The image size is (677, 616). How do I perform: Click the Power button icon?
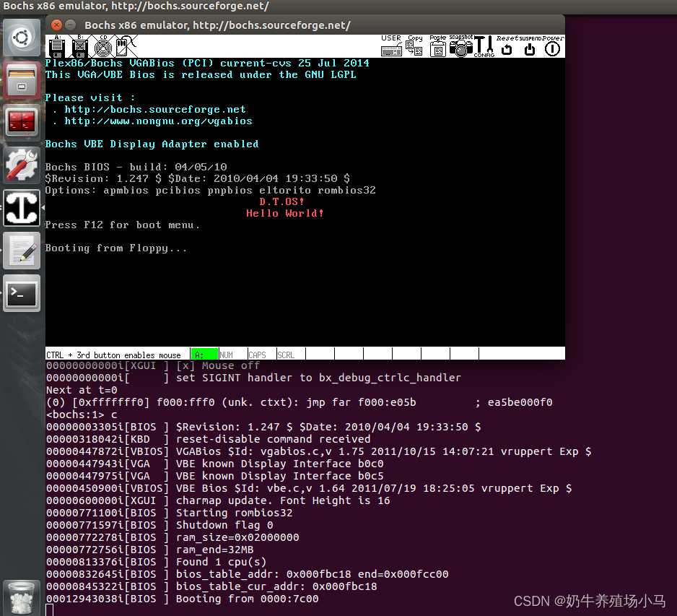point(553,46)
